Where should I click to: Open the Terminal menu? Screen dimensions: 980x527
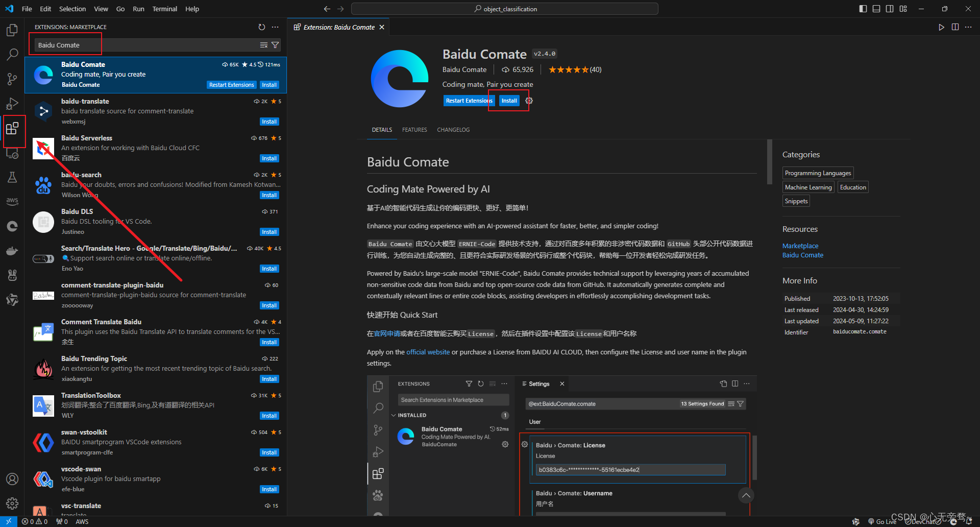164,9
